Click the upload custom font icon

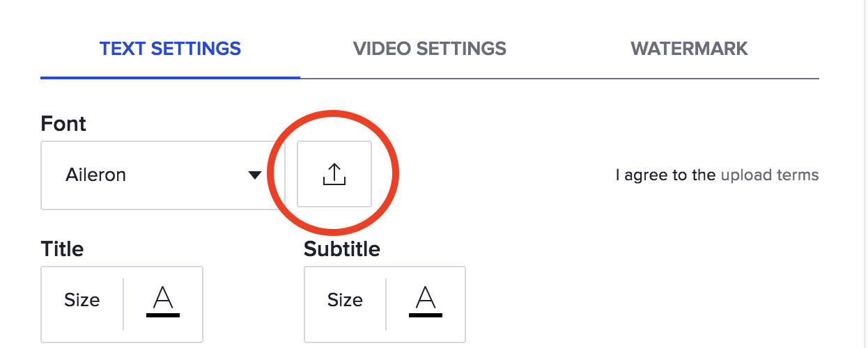point(334,175)
